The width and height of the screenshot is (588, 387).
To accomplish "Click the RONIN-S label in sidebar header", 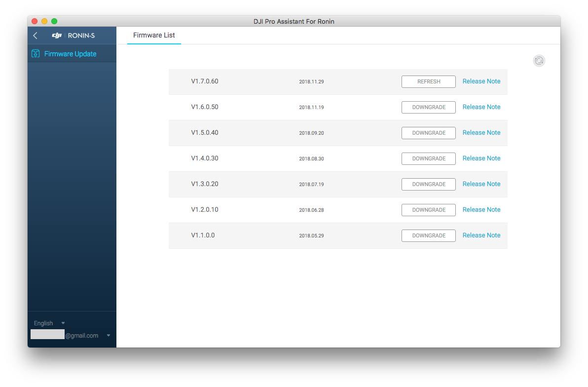I will [x=81, y=36].
